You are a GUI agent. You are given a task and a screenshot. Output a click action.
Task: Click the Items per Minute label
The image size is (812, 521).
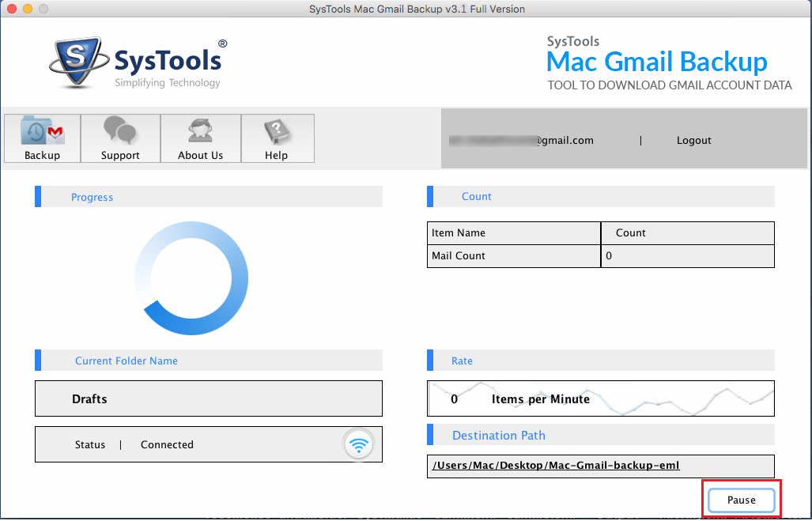click(541, 399)
